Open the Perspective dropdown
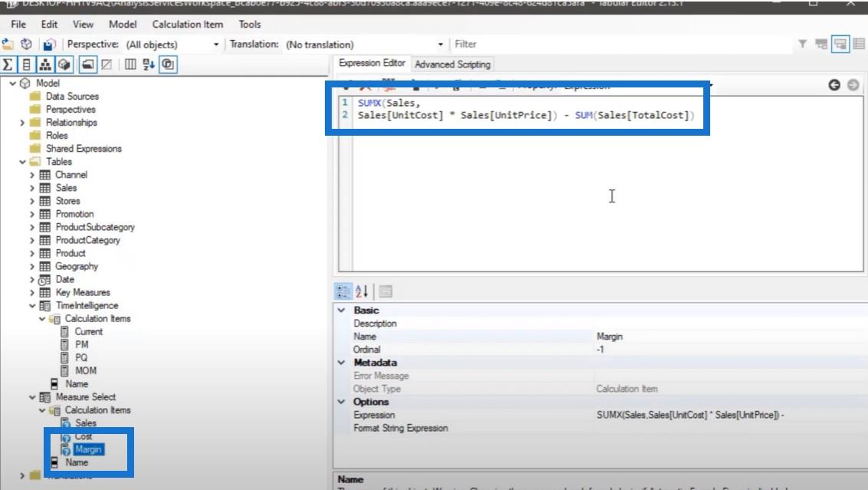Screen dimensions: 868x490 tap(216, 44)
